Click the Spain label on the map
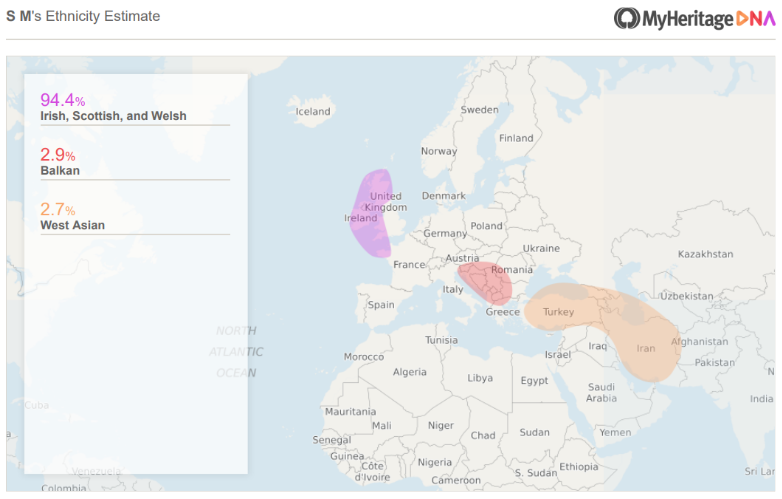Viewport: 782px width, 499px height. pyautogui.click(x=381, y=305)
